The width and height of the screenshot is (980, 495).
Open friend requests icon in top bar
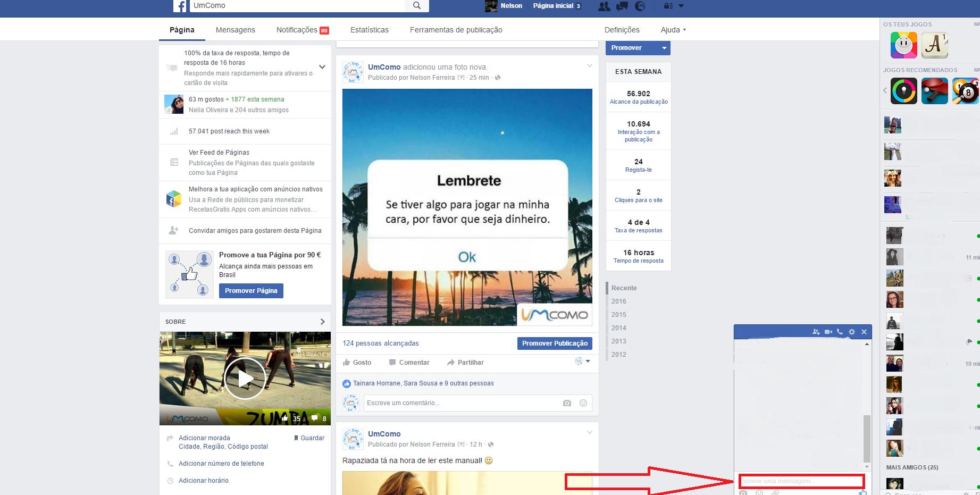(604, 6)
